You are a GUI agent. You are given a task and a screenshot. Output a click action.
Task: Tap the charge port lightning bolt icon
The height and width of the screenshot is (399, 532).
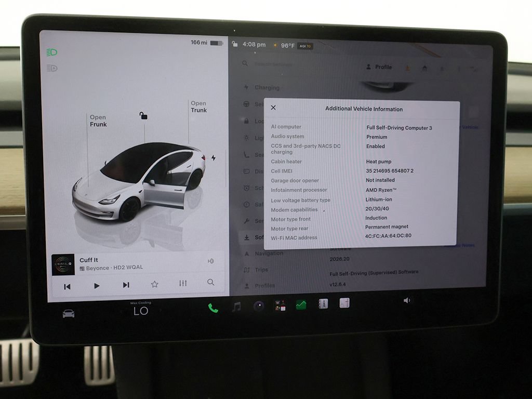214,158
